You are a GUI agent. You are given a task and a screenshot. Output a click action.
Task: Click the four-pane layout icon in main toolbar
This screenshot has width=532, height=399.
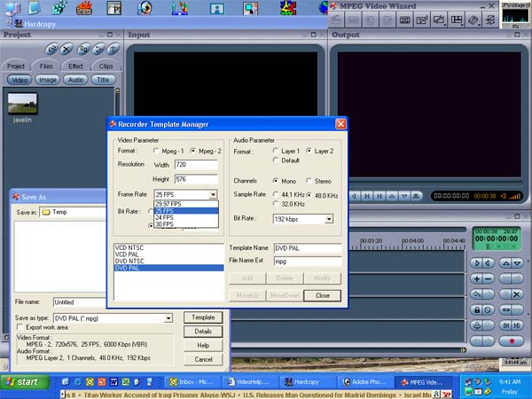(x=457, y=20)
